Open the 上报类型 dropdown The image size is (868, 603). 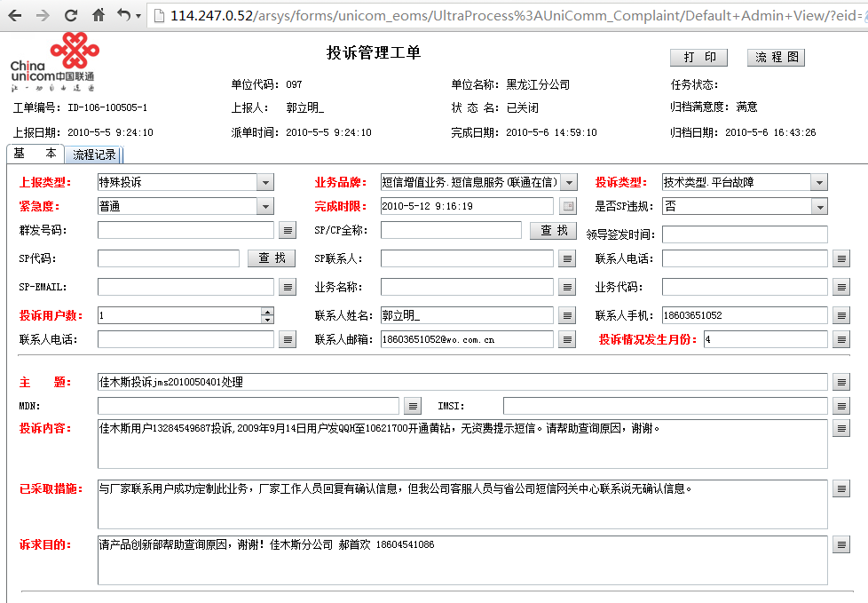tap(265, 182)
